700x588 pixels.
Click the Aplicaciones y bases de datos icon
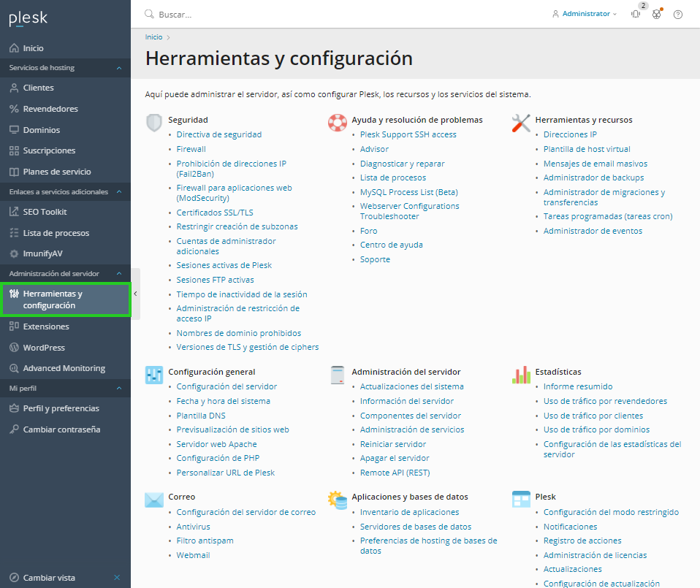338,500
